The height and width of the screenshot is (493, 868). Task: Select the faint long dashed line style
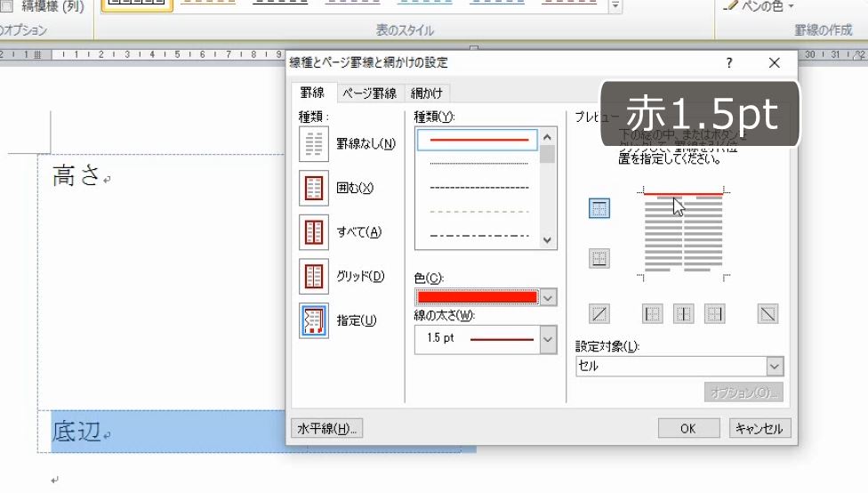pos(478,212)
